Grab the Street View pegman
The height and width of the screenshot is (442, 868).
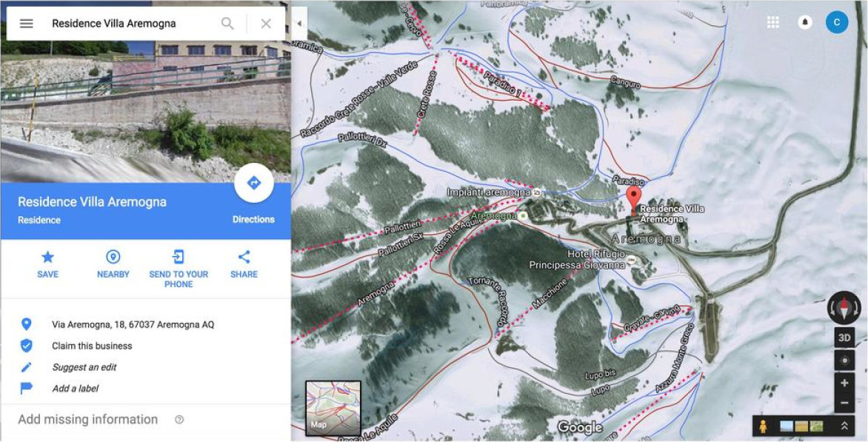[764, 426]
